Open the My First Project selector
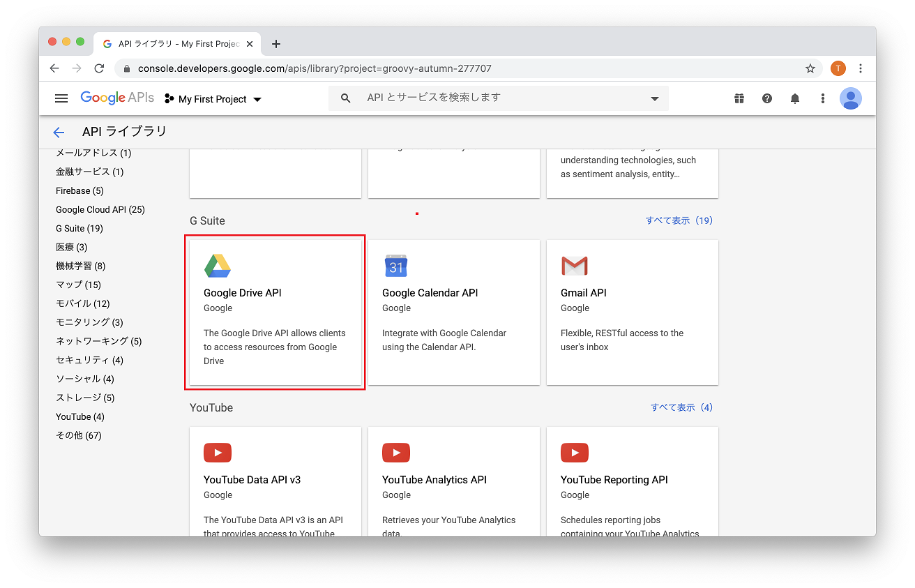This screenshot has width=915, height=588. click(213, 99)
